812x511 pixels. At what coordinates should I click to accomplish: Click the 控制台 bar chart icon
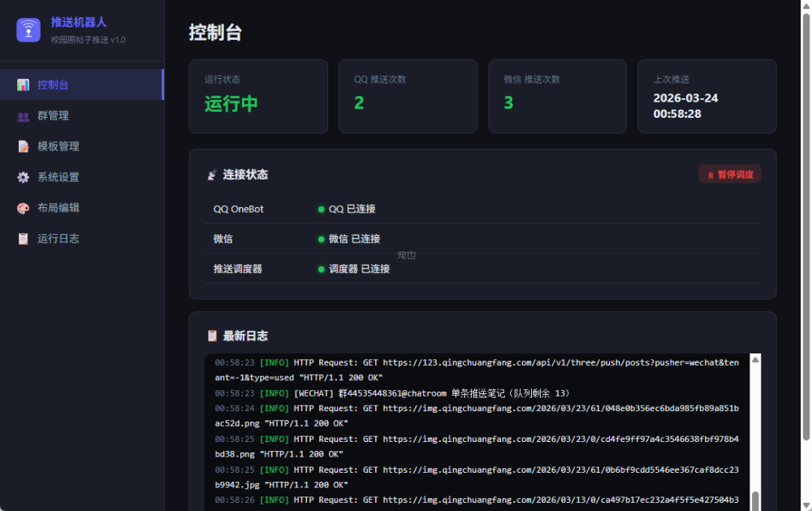[23, 84]
